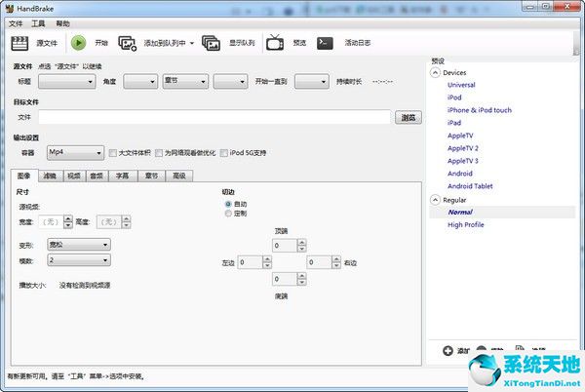Switch to the 滤镜 (Filters) tab
The height and width of the screenshot is (392, 585).
coord(51,176)
